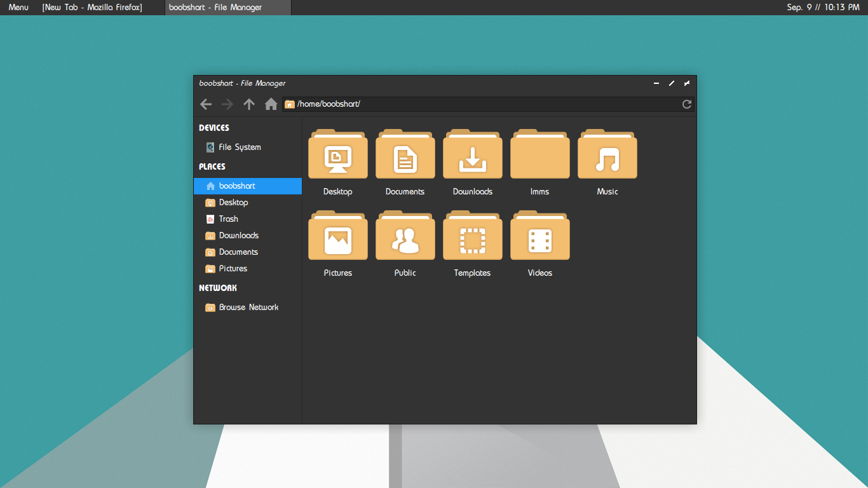Click the back navigation arrow
Viewport: 868px width, 488px height.
tap(205, 104)
